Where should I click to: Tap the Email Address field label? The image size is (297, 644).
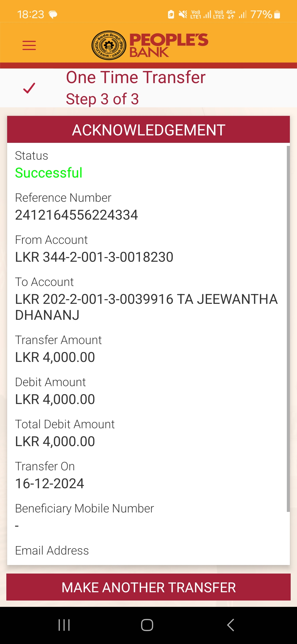click(52, 550)
